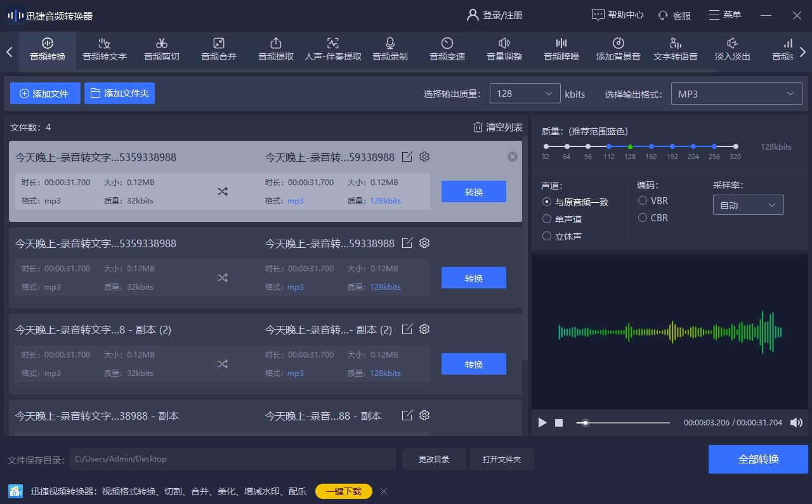This screenshot has height=504, width=812.
Task: Click the rename pencil icon on the second file
Action: [407, 243]
